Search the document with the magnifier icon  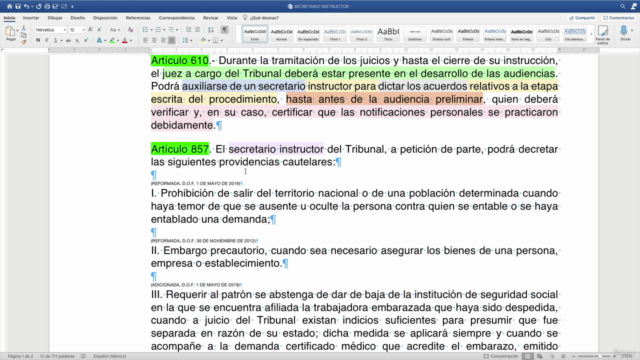622,7
